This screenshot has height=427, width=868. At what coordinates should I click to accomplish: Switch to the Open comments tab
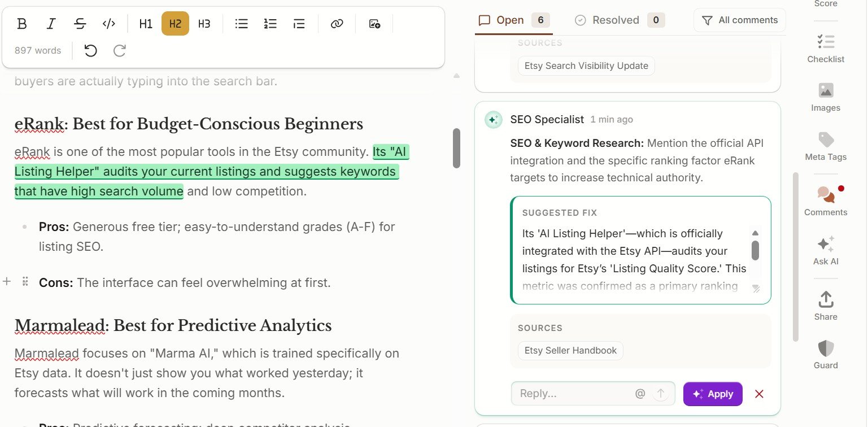point(513,20)
